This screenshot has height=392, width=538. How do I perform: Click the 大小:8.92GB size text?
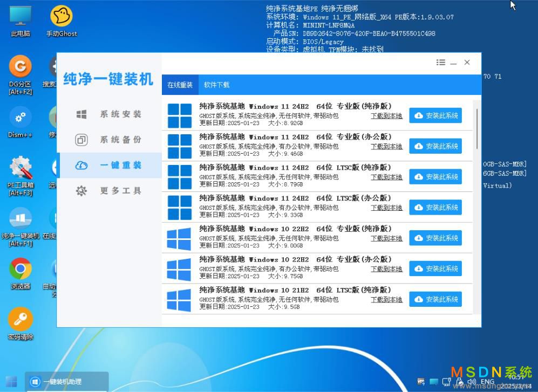(285, 123)
